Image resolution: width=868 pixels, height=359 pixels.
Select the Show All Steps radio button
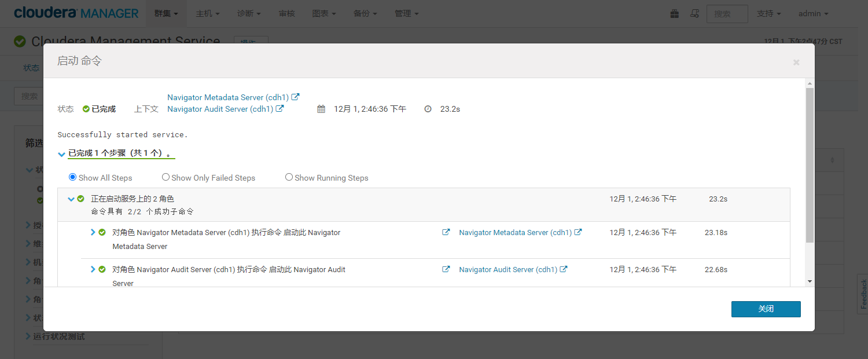click(x=72, y=177)
